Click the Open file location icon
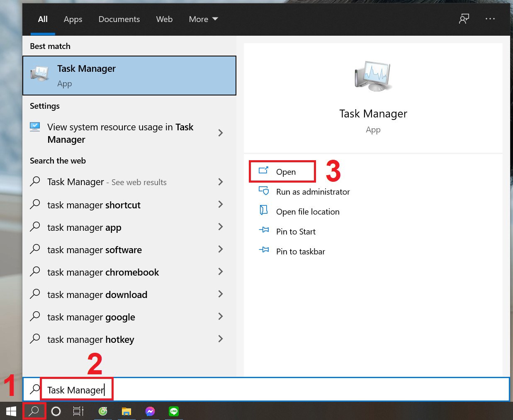This screenshot has height=420, width=513. (264, 211)
